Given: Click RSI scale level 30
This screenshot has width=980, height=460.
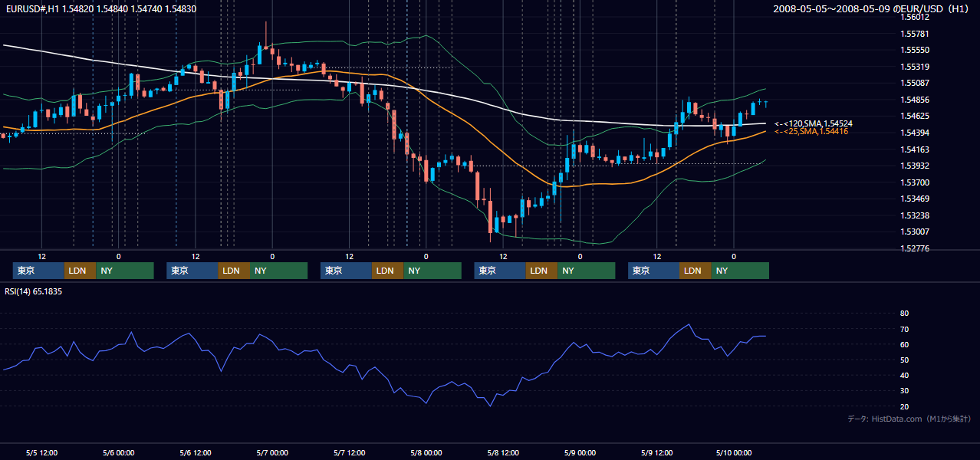Looking at the screenshot, I should [x=904, y=391].
